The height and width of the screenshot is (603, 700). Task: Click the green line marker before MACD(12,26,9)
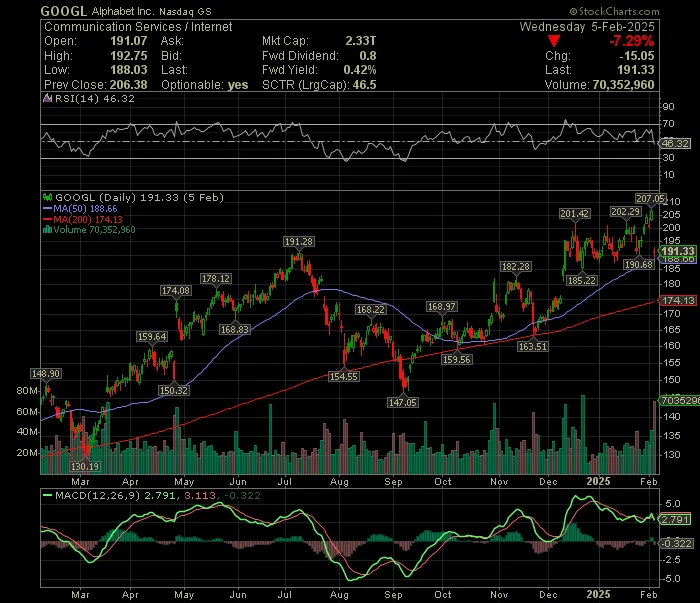pos(47,495)
